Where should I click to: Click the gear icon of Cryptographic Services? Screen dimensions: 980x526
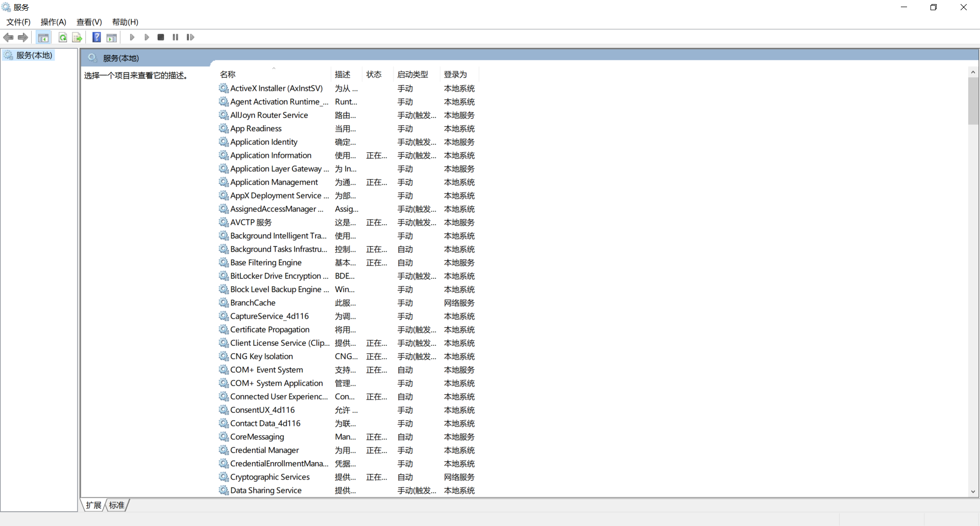224,477
